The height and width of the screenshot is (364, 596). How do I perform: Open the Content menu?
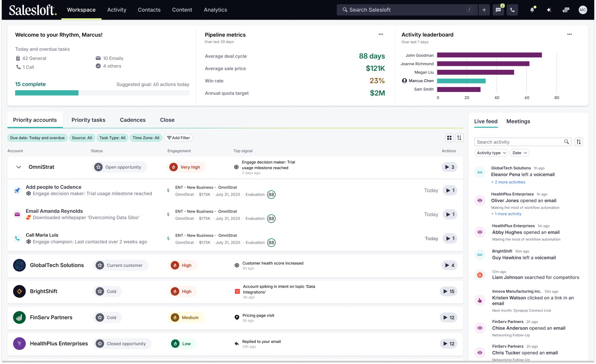coord(182,10)
